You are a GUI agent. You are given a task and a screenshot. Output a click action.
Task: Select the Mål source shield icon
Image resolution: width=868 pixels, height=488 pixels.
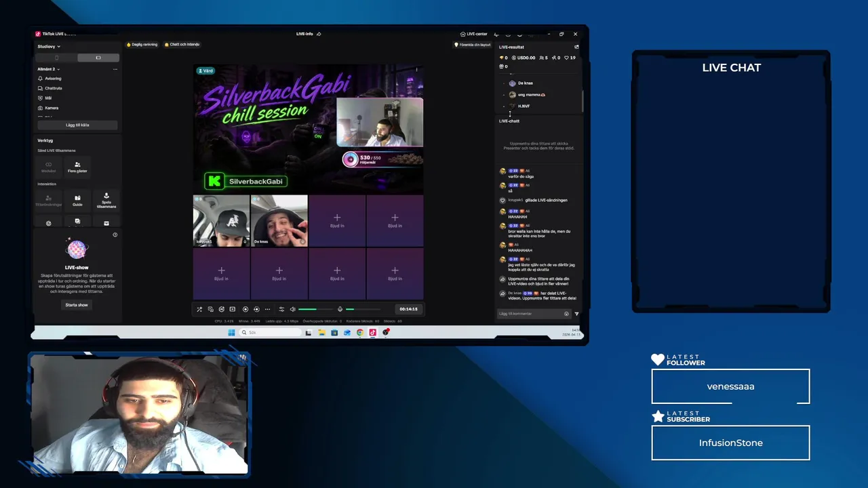(x=40, y=98)
